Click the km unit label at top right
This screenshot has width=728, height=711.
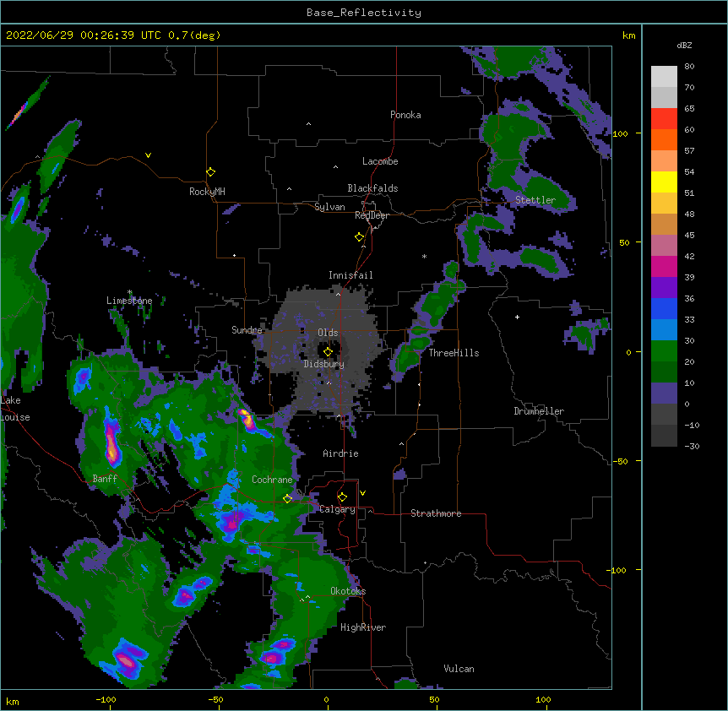628,35
